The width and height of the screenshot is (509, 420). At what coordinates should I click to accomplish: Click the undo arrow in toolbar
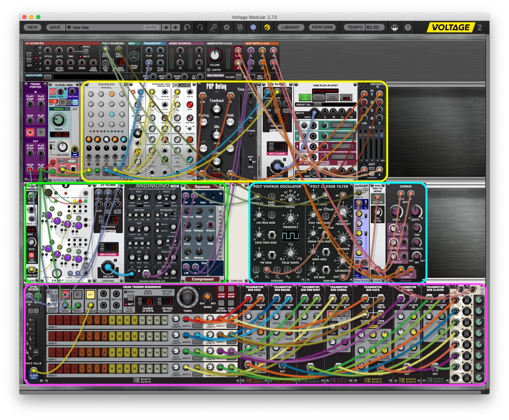[187, 27]
